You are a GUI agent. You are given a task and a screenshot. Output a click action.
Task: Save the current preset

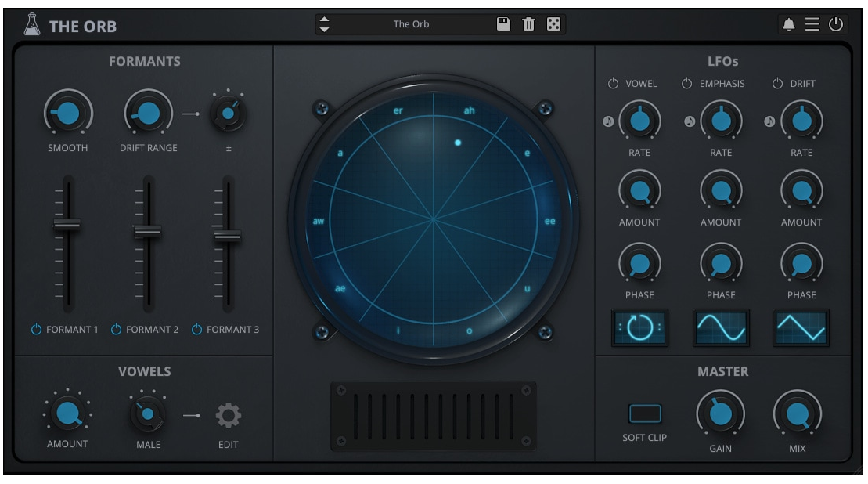(x=503, y=24)
